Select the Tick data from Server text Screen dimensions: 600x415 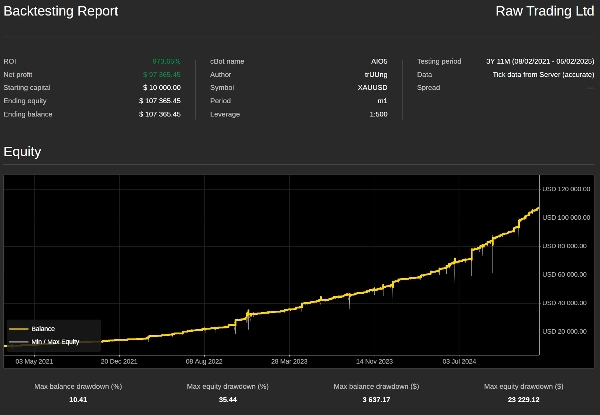pos(543,74)
